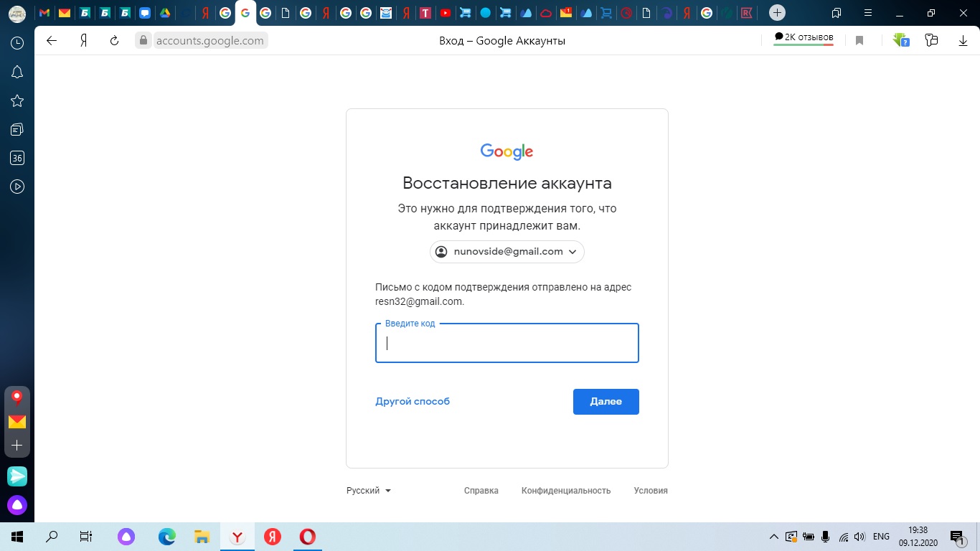The height and width of the screenshot is (551, 980).
Task: Switch to the blue chat bubble tab
Action: pyautogui.click(x=145, y=13)
